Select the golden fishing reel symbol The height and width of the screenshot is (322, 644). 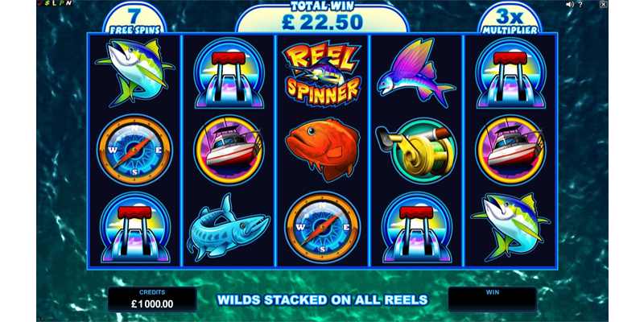pos(415,151)
